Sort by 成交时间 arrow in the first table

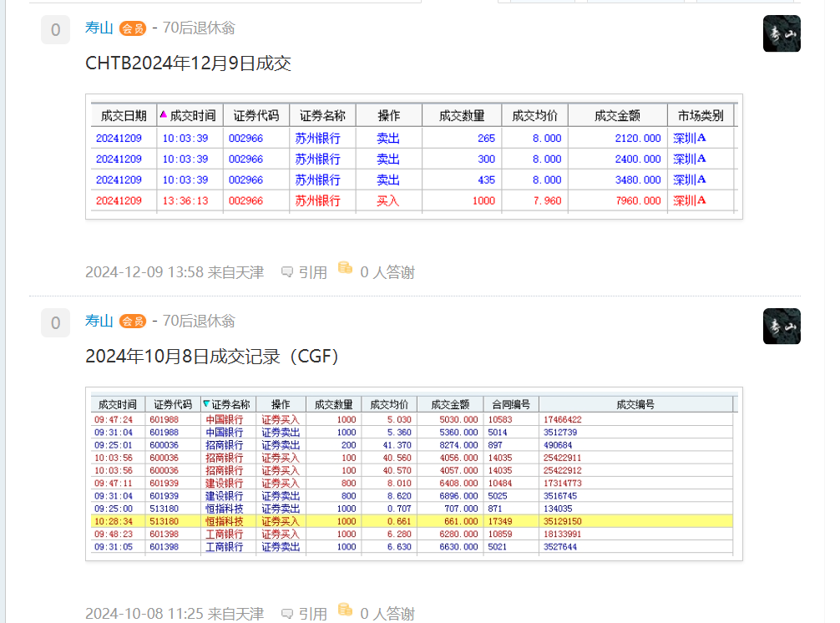pyautogui.click(x=164, y=115)
